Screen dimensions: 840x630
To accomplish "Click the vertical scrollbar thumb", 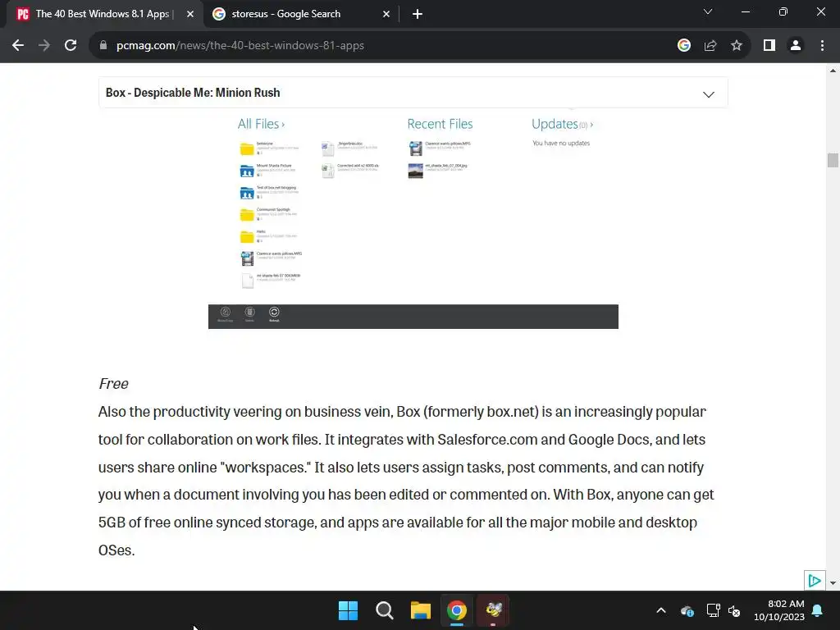I will [x=833, y=160].
